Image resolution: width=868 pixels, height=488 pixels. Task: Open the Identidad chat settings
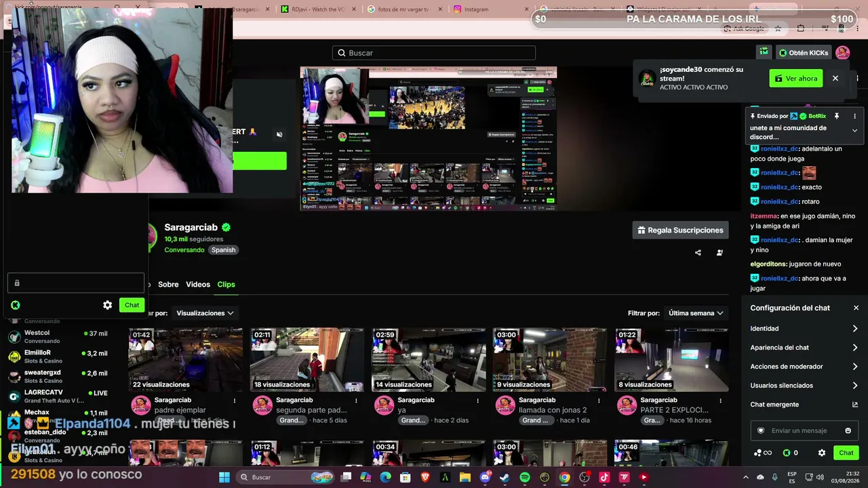tap(804, 329)
